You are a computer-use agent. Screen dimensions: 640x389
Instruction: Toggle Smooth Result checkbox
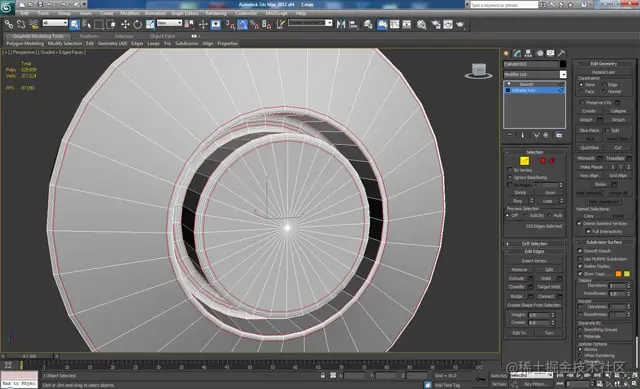click(580, 251)
